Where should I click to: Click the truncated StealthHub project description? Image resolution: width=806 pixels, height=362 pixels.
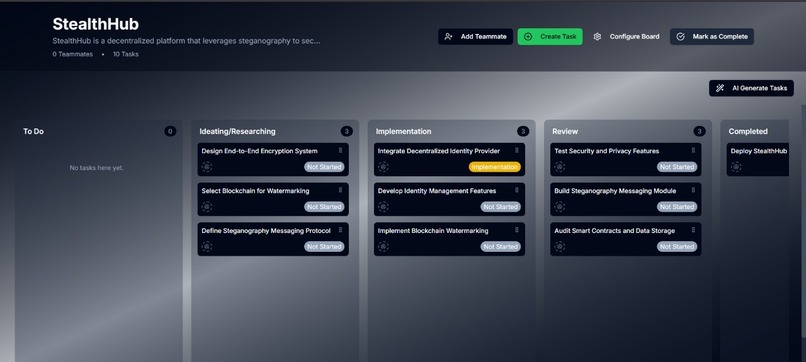pyautogui.click(x=186, y=41)
